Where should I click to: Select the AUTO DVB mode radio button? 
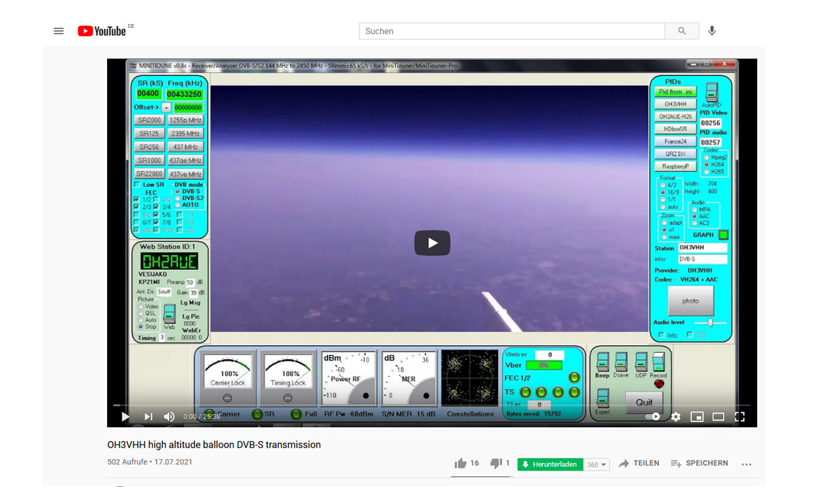click(178, 205)
